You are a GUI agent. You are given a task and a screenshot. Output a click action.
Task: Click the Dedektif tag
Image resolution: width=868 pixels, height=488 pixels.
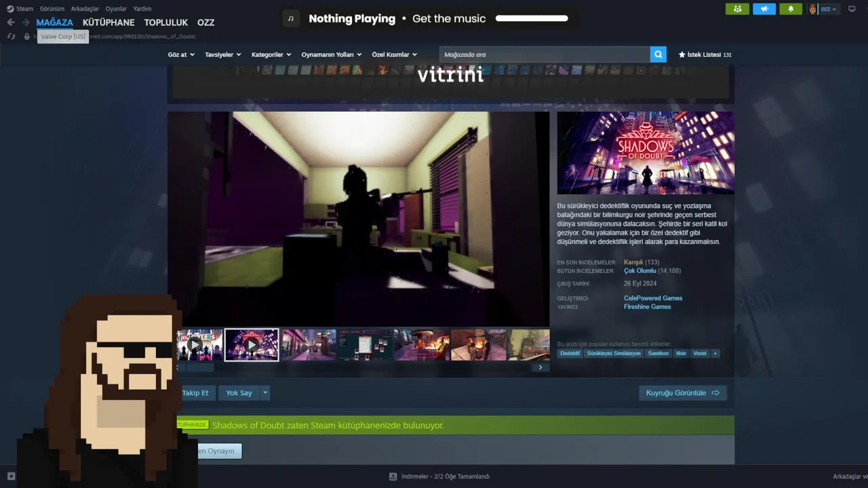[570, 353]
